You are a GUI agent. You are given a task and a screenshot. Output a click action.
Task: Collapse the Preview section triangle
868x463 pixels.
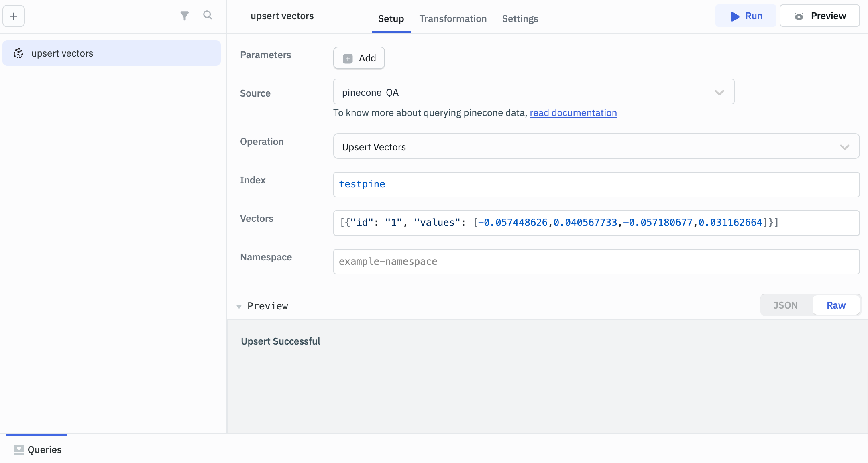(x=239, y=306)
